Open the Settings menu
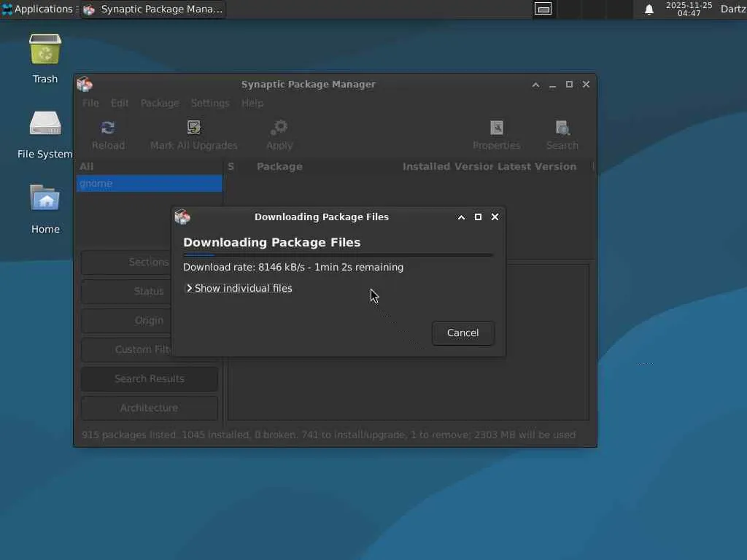The width and height of the screenshot is (747, 560). [x=210, y=103]
